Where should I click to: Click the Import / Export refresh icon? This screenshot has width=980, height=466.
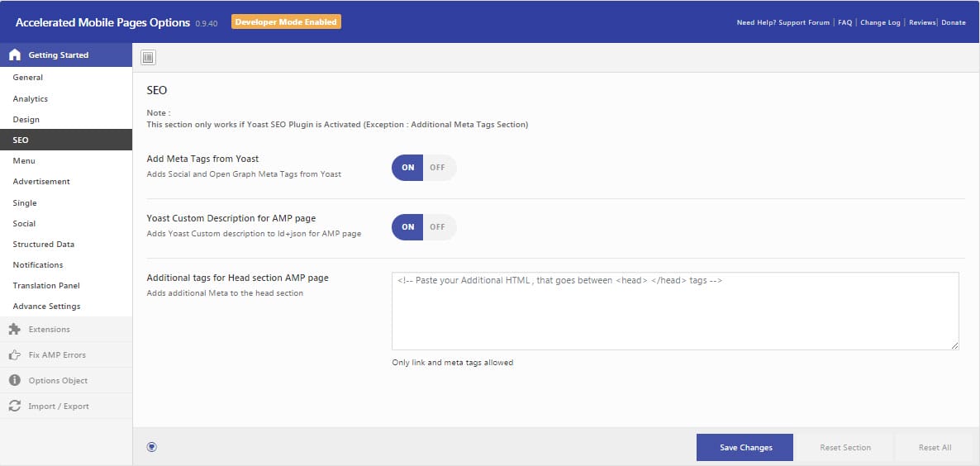[14, 407]
